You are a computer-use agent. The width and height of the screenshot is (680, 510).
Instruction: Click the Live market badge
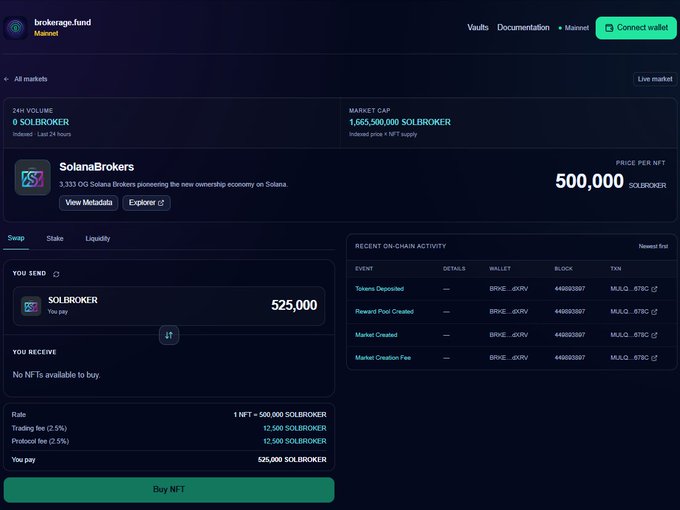pyautogui.click(x=655, y=79)
